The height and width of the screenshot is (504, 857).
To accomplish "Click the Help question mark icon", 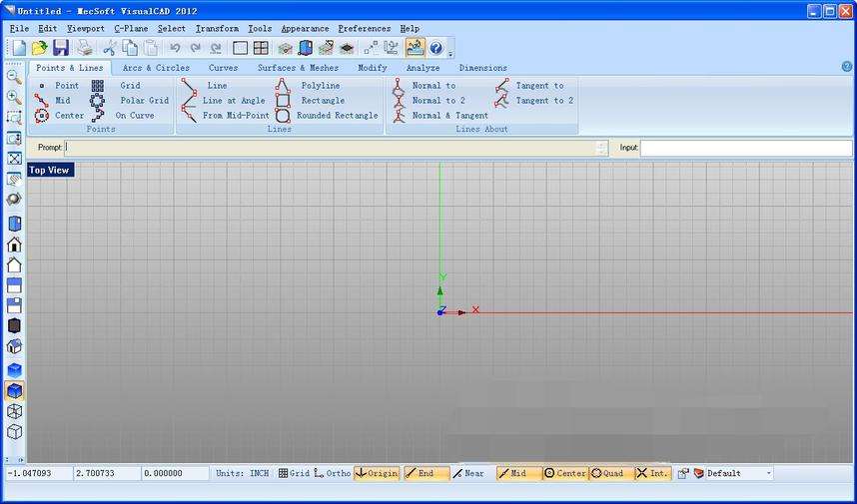I will [435, 48].
